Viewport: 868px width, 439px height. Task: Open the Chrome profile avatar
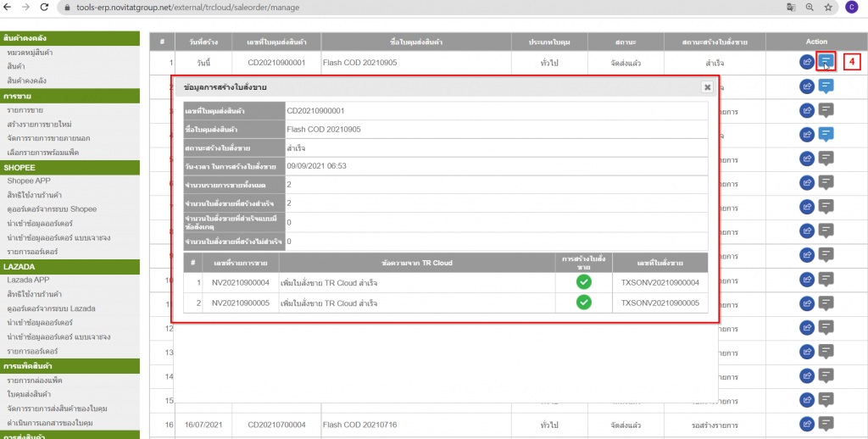click(x=851, y=7)
